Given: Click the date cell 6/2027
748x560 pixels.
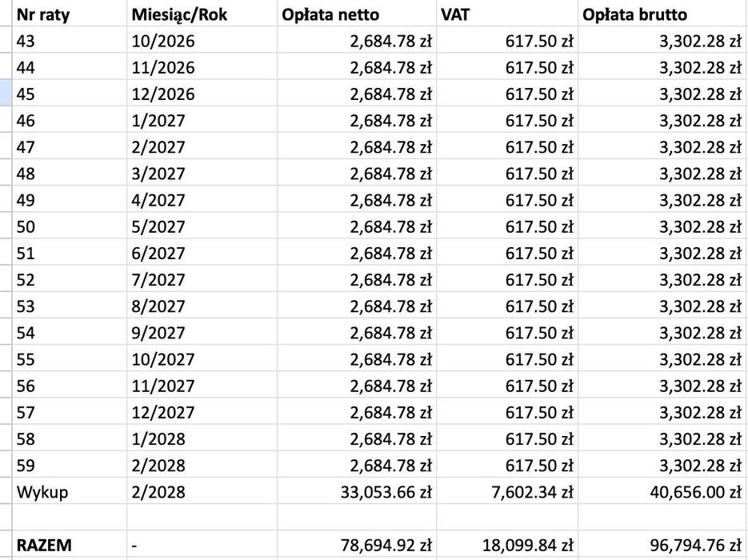Looking at the screenshot, I should (x=202, y=253).
